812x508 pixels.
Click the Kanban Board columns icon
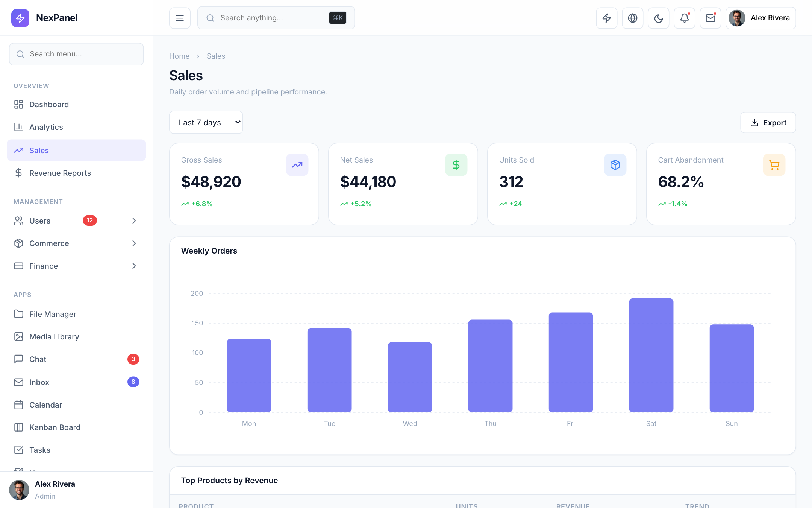tap(18, 427)
